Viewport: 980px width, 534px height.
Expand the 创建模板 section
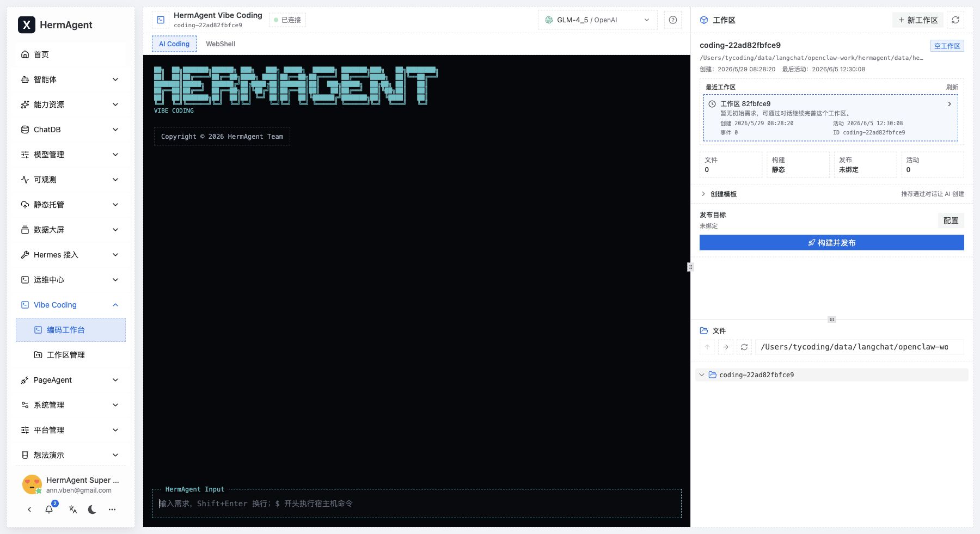click(832, 194)
